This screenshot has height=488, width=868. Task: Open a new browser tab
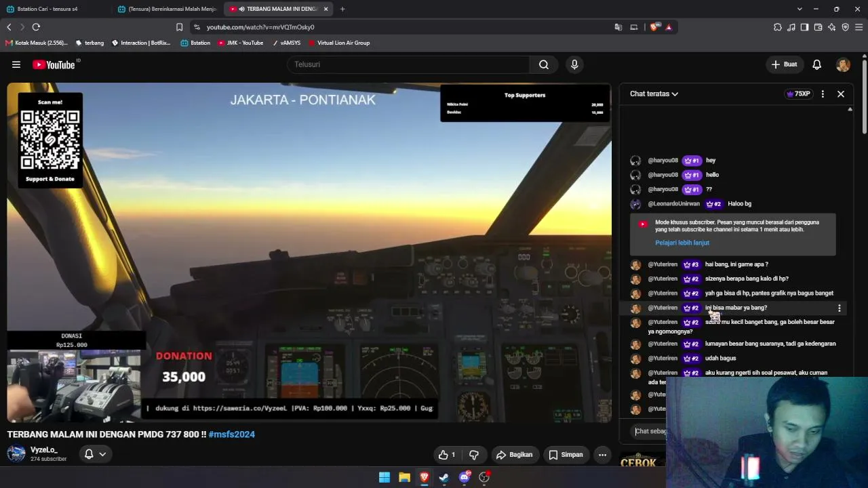click(342, 9)
